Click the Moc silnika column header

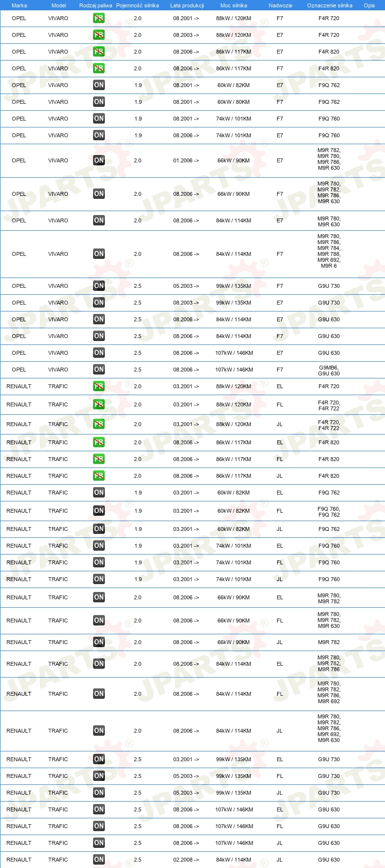(234, 5)
